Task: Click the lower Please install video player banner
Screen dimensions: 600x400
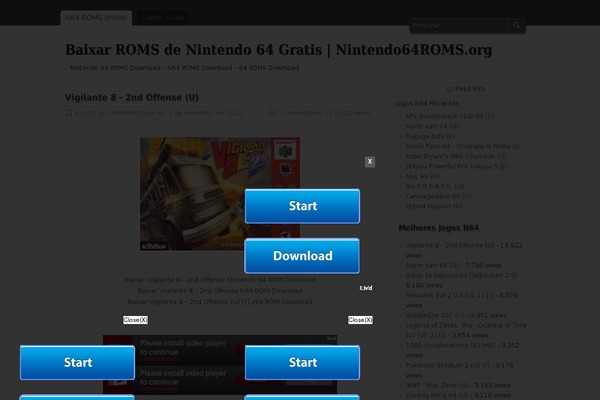Action: (x=220, y=380)
